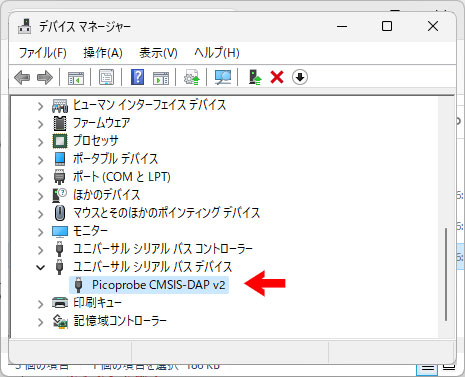Select モニター label
This screenshot has height=377, width=465.
(90, 231)
